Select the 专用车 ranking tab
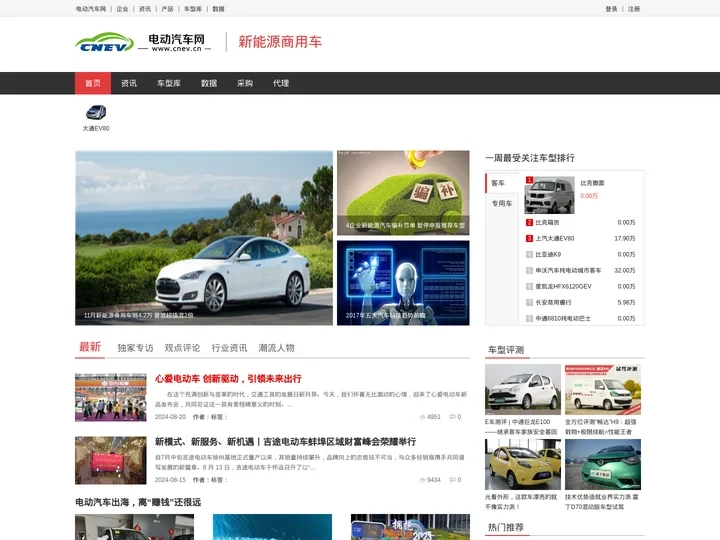 (502, 203)
